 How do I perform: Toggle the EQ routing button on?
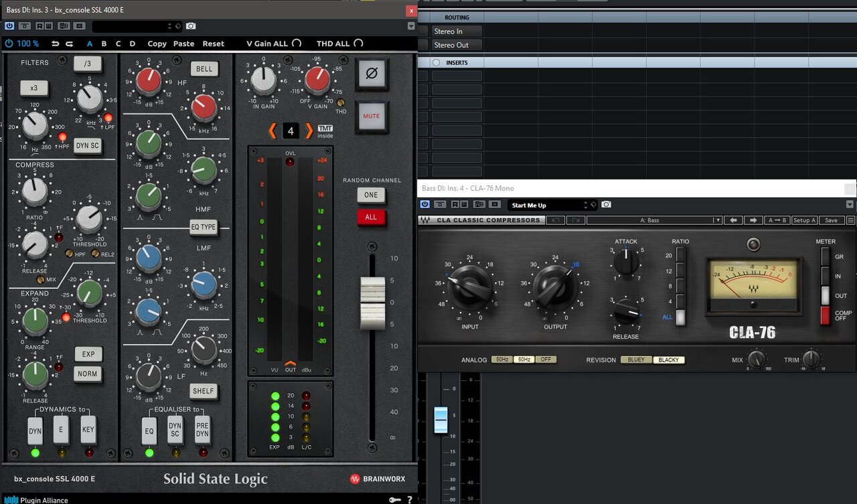[x=149, y=430]
